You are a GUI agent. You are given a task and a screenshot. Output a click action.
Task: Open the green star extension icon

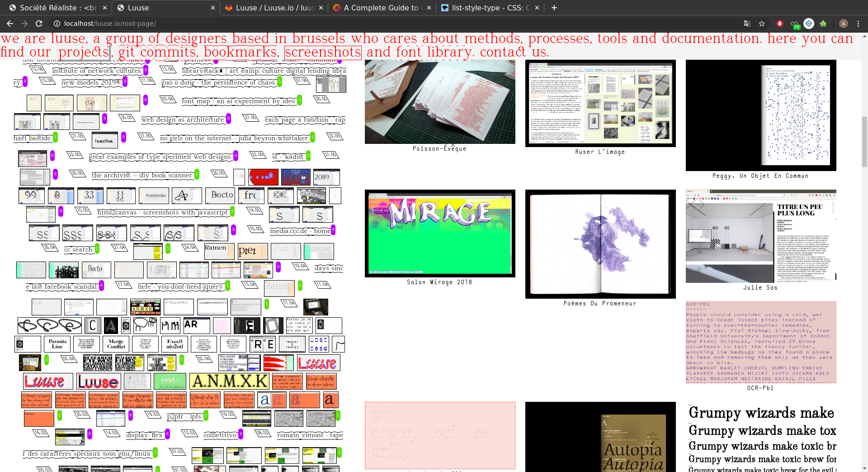pos(823,24)
